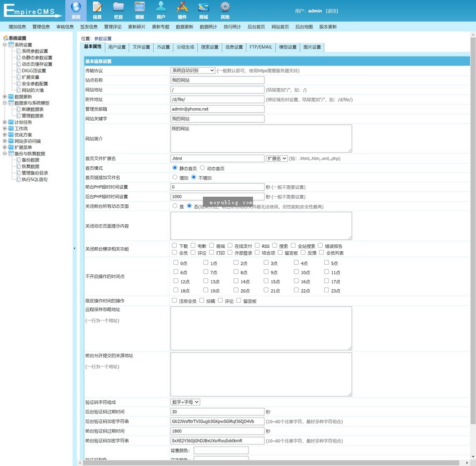Switch to the 用户设置 tab
This screenshot has width=476, height=466.
[x=117, y=47]
